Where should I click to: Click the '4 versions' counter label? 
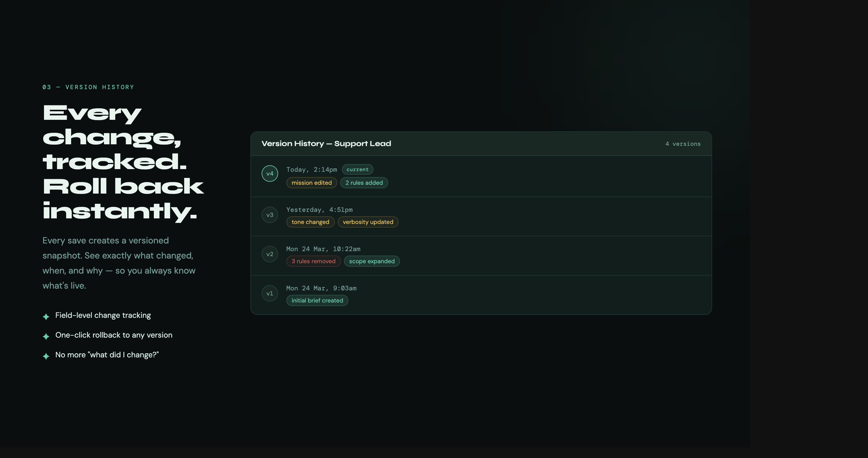pyautogui.click(x=683, y=144)
